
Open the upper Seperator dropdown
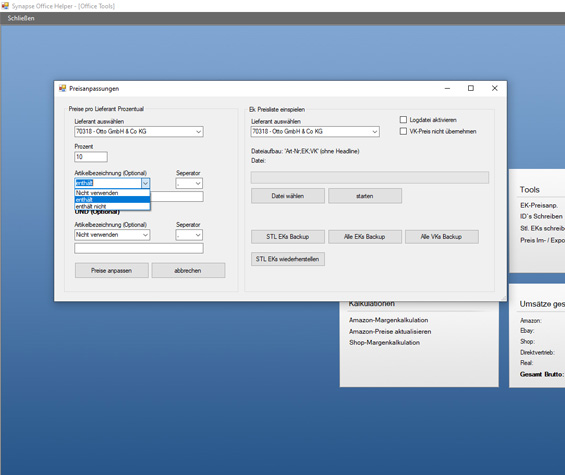coord(189,183)
